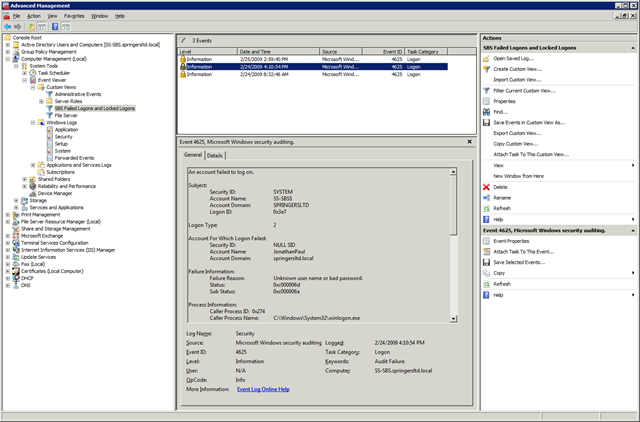Open the Action menu
Viewport: 640px width, 422px height.
click(34, 16)
